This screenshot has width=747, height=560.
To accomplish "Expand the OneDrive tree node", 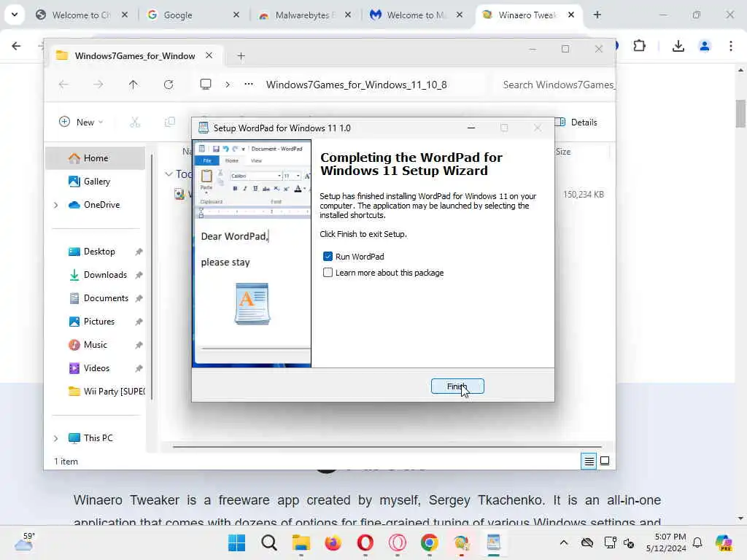I will pos(55,205).
